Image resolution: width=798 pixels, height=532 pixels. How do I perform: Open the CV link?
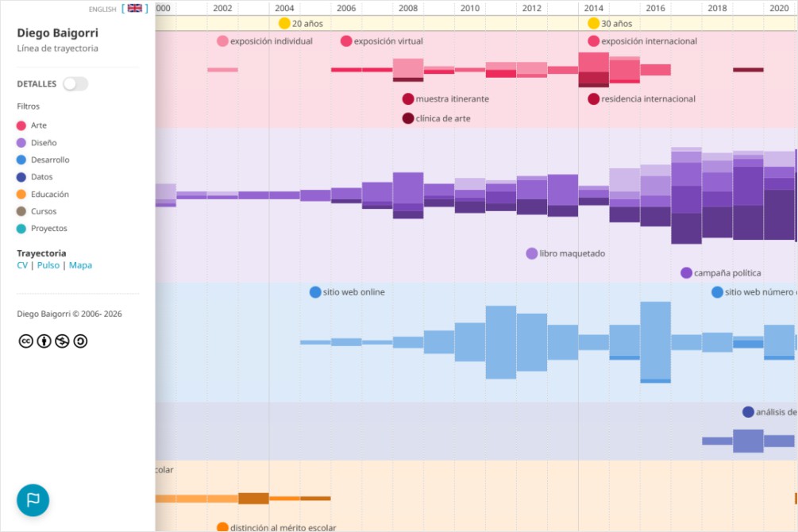point(22,265)
